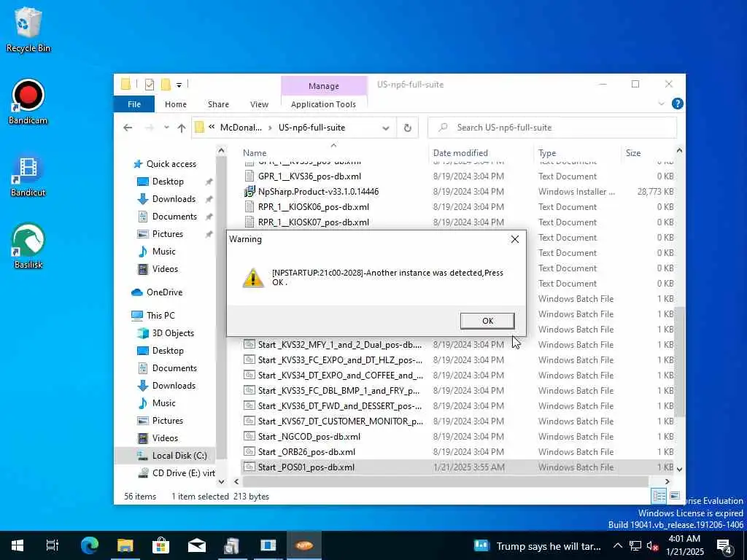The image size is (747, 560).
Task: Sort files by Size column header
Action: click(633, 153)
